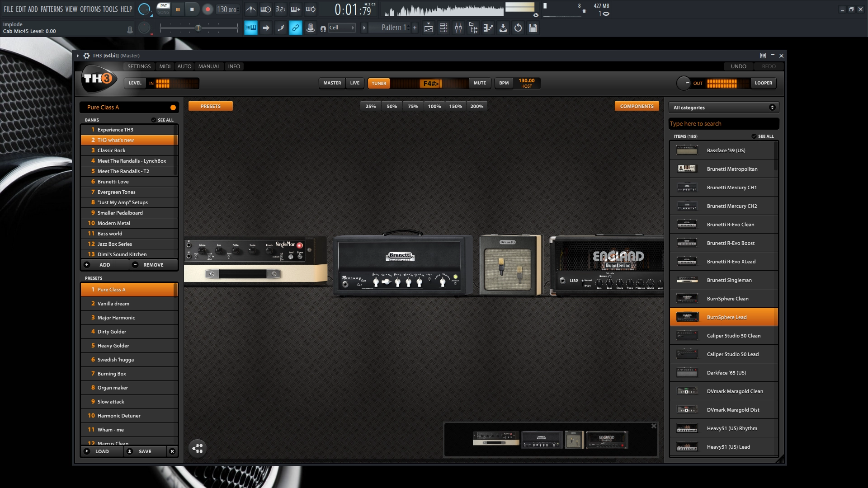The image size is (868, 488).
Task: Toggle the LIVE mode button
Action: pos(355,83)
